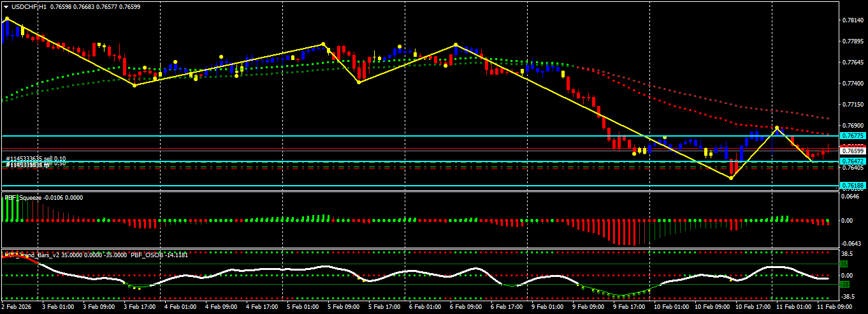Click the green 35 level marker on oscillator scale

pos(843,264)
